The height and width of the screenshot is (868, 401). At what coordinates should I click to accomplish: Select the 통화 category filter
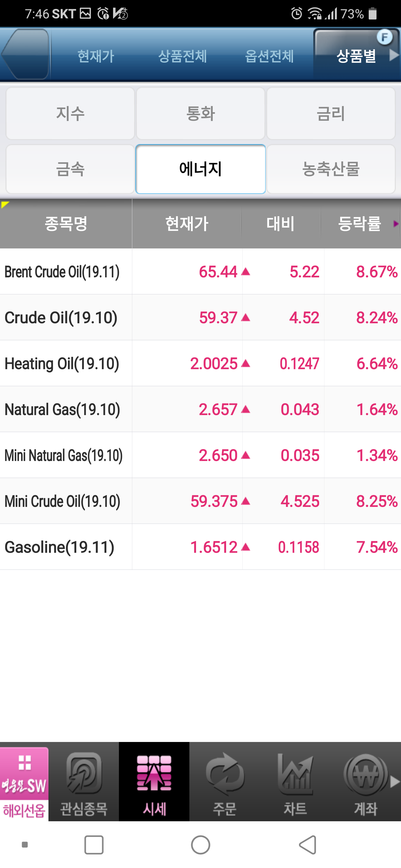click(200, 114)
